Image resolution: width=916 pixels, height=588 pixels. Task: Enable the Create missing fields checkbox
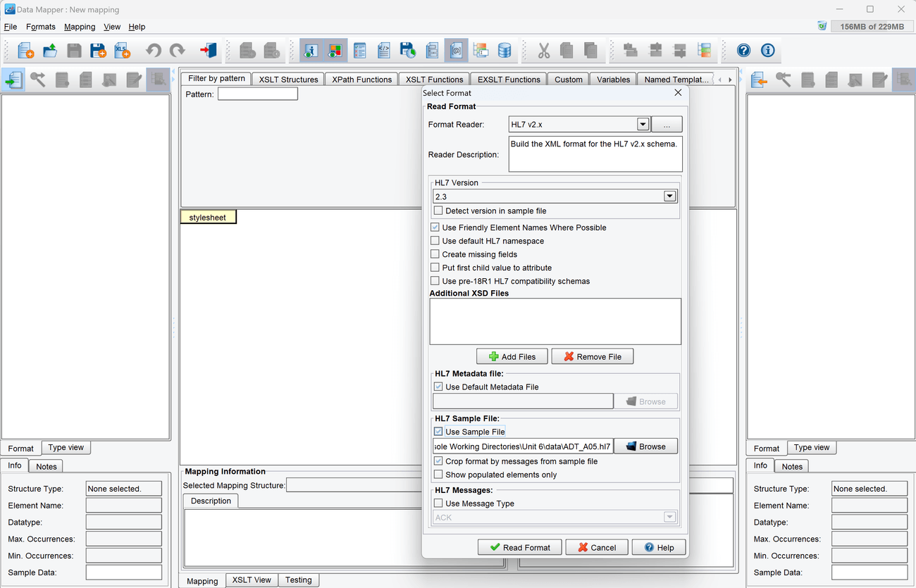pyautogui.click(x=435, y=254)
